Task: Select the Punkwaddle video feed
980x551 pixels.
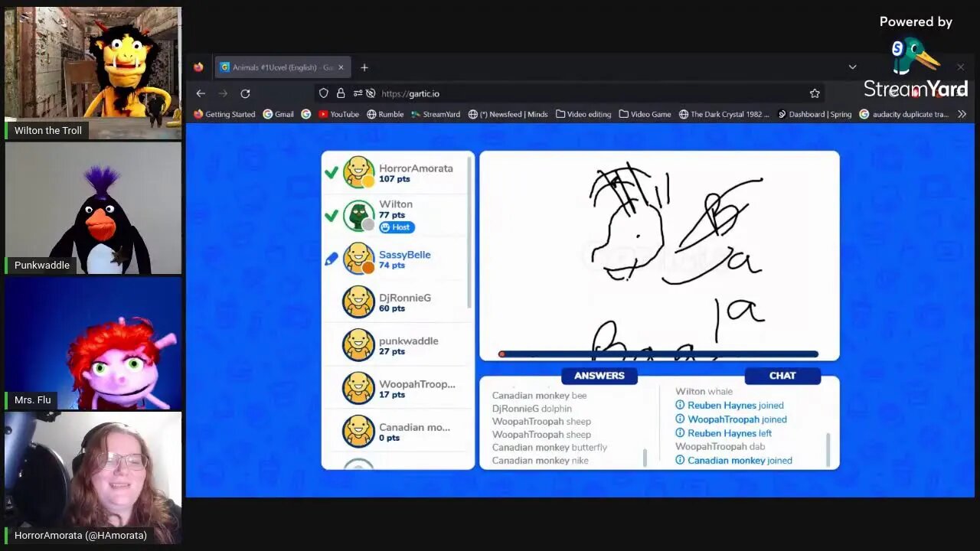Action: [x=93, y=208]
